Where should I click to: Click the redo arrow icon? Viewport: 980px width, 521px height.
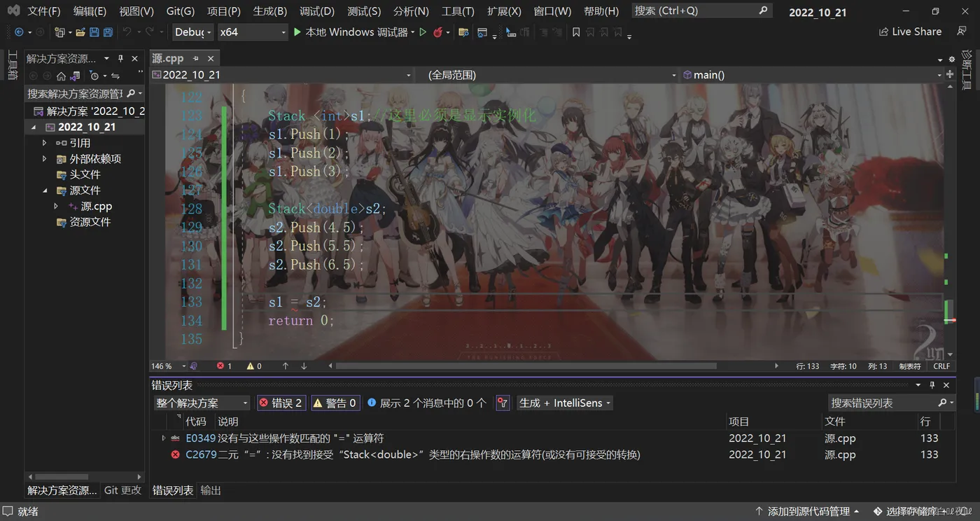(149, 32)
